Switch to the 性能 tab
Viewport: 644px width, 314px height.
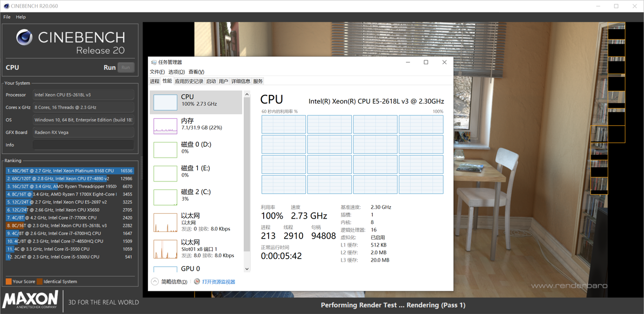pos(167,81)
